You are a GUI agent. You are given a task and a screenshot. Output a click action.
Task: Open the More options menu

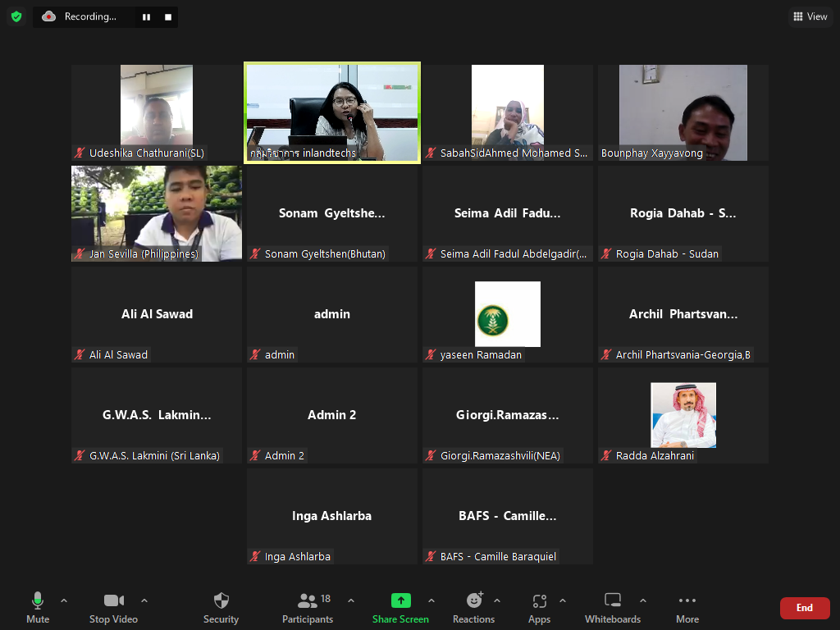(687, 608)
